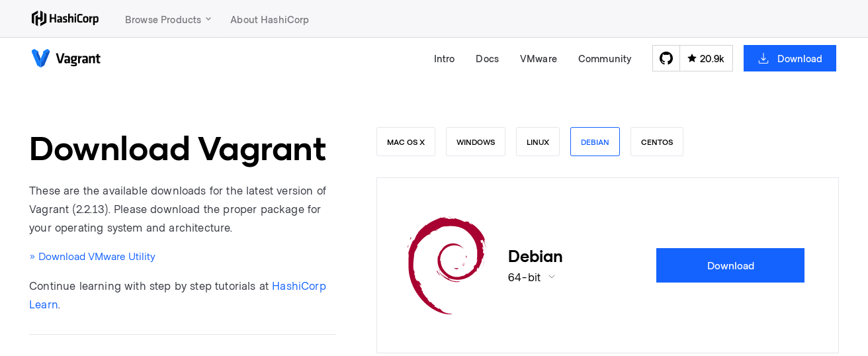Screen dimensions: 868x356
Task: Select the DEBIAN tab
Action: (595, 142)
